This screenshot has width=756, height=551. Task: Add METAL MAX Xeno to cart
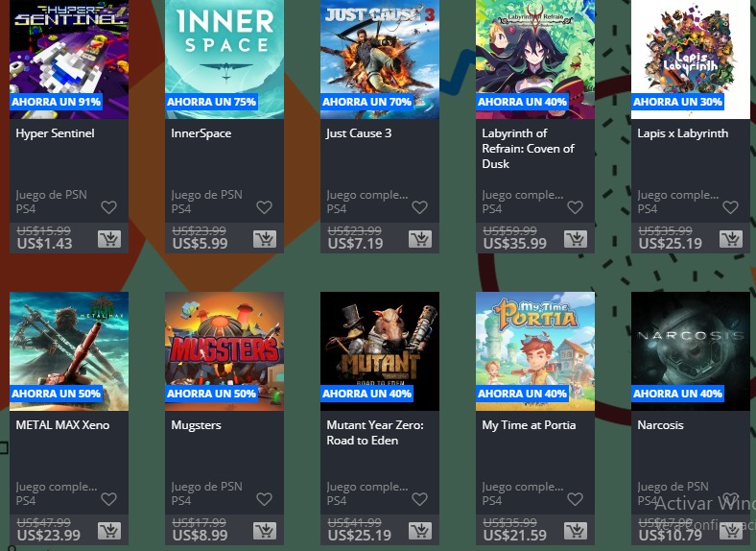(x=109, y=531)
